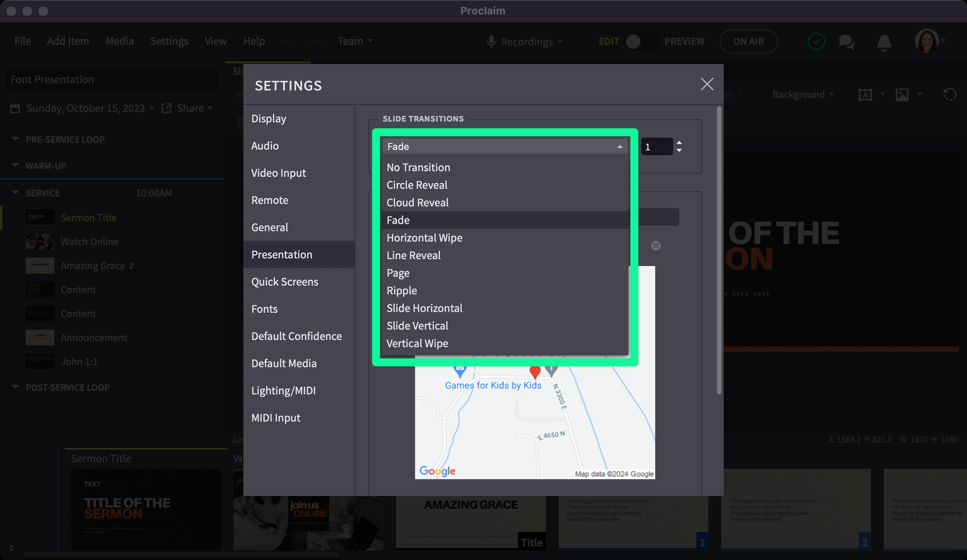The image size is (967, 560).
Task: Select Vertical Wipe transition
Action: coord(505,343)
